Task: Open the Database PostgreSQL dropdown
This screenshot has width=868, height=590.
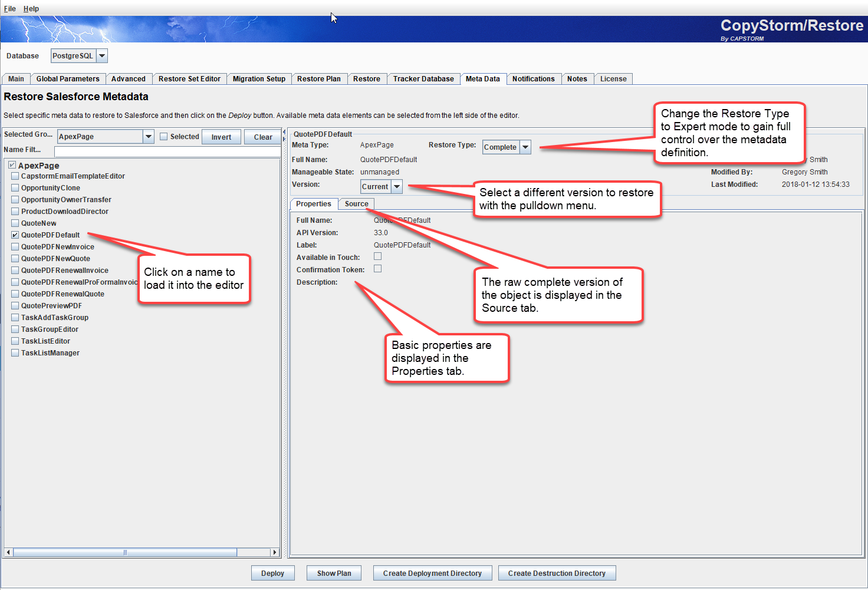Action: pos(79,56)
